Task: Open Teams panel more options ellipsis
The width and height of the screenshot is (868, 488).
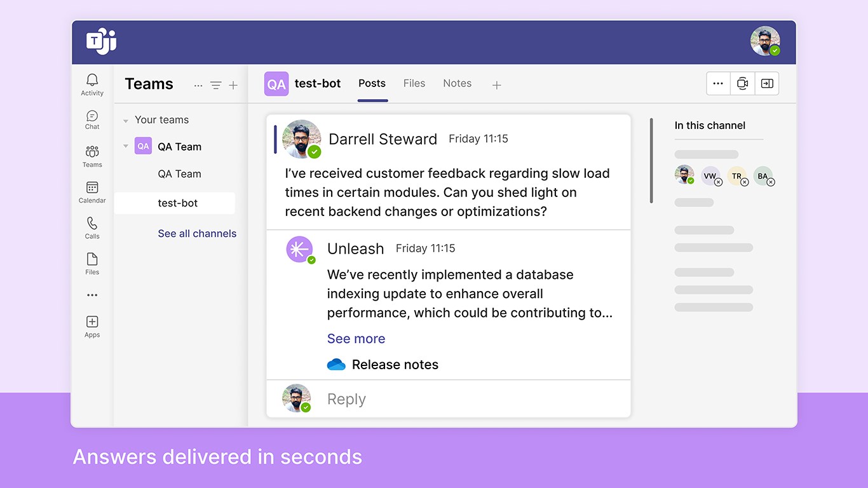Action: 198,85
